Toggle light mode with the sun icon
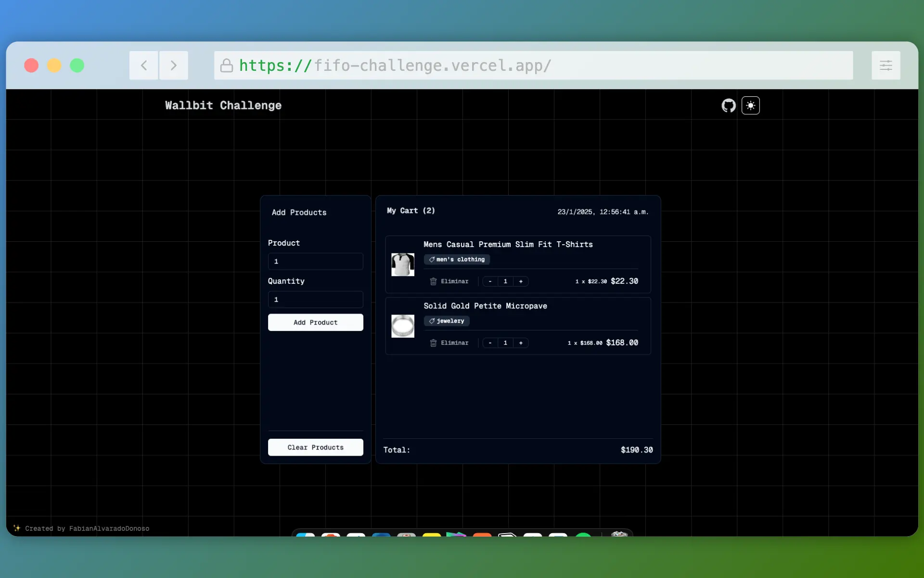The height and width of the screenshot is (578, 924). coord(750,105)
